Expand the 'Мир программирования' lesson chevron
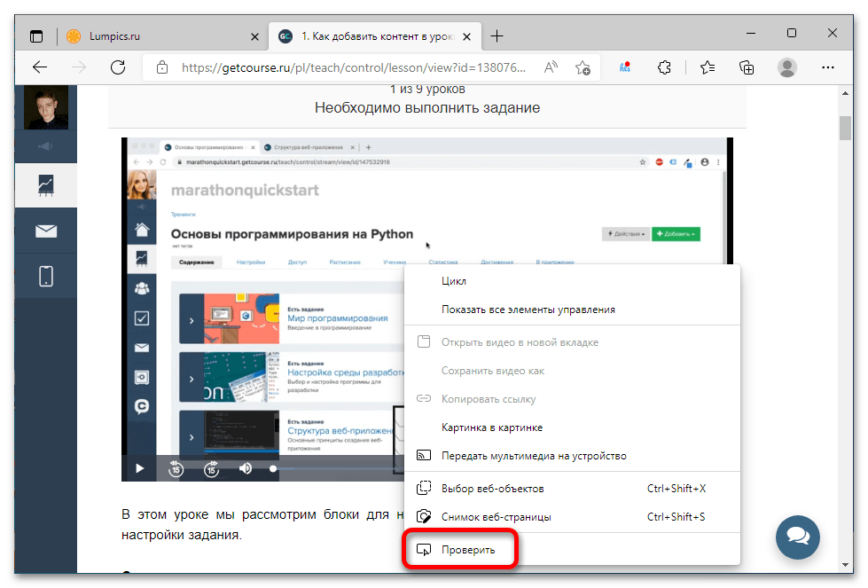Image resolution: width=868 pixels, height=588 pixels. coord(192,320)
